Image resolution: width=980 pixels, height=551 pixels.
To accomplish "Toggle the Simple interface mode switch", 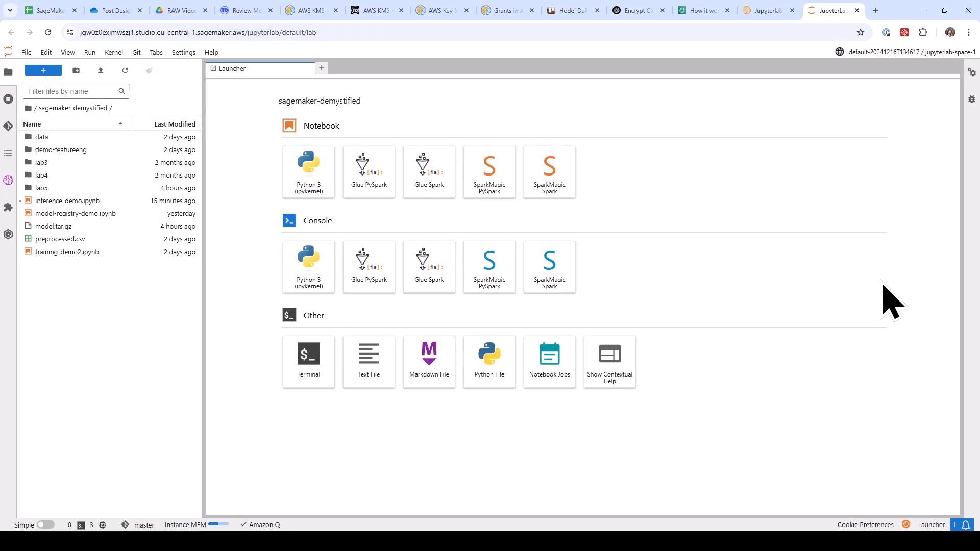I will [45, 524].
